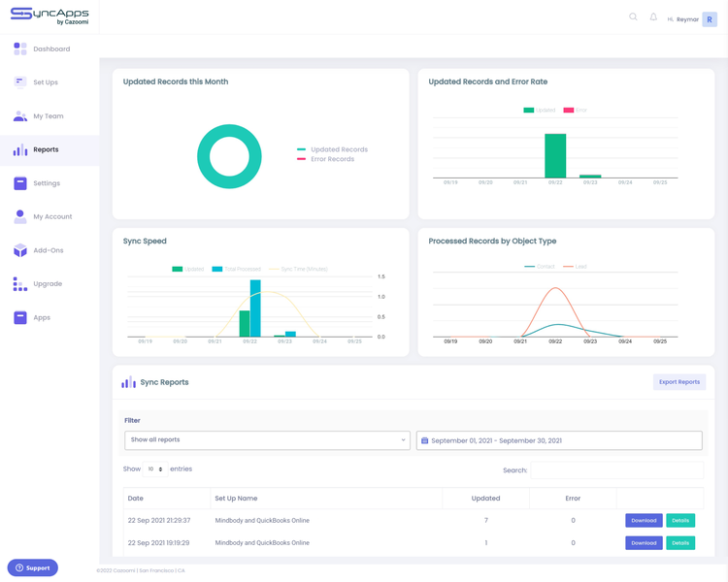The image size is (728, 582).
Task: Expand the 'Show all reports' filter dropdown
Action: 267,440
